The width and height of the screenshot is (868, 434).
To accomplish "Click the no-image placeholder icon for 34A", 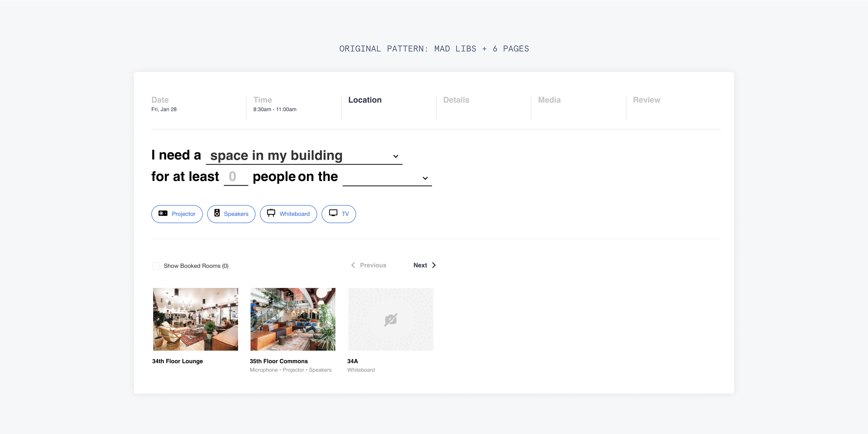I will point(391,320).
